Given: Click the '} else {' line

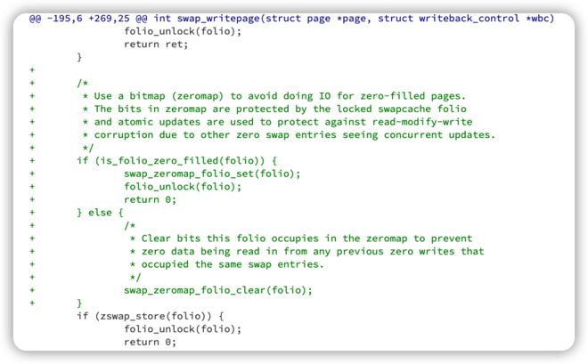Looking at the screenshot, I should coord(100,213).
